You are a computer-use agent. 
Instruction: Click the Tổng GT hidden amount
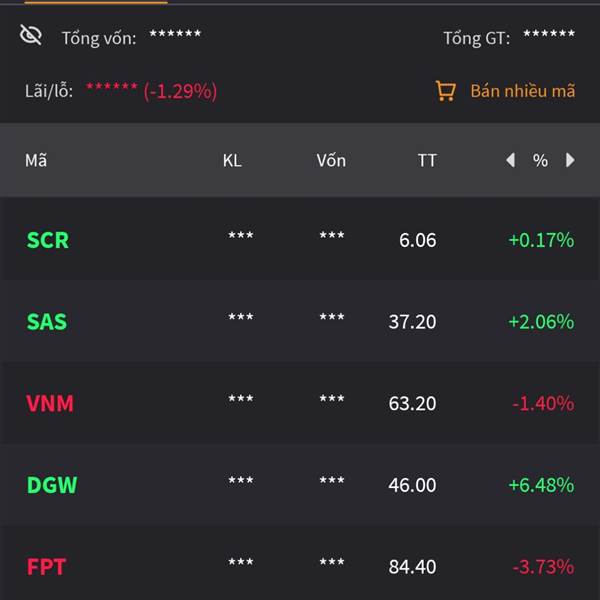coord(548,36)
